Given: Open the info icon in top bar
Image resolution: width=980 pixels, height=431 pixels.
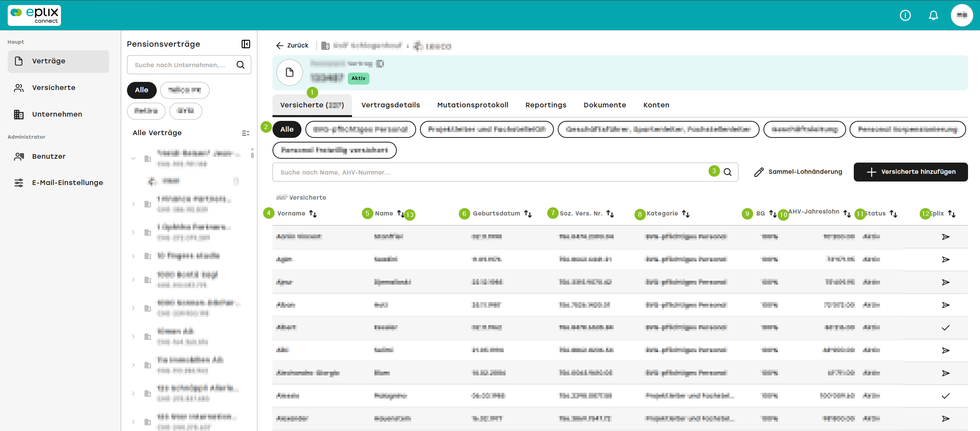Looking at the screenshot, I should pos(905,15).
